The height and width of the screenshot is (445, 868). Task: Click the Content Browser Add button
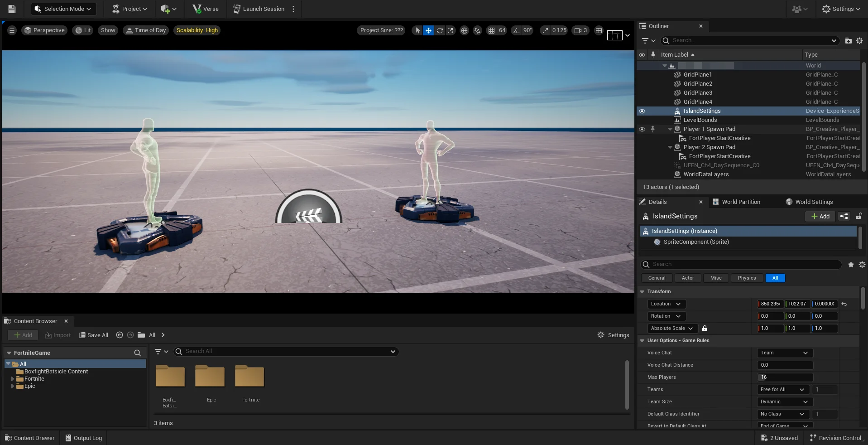(23, 335)
